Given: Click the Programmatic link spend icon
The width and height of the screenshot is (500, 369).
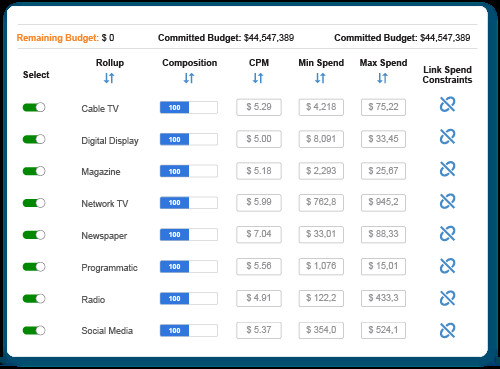Looking at the screenshot, I should pyautogui.click(x=447, y=266).
